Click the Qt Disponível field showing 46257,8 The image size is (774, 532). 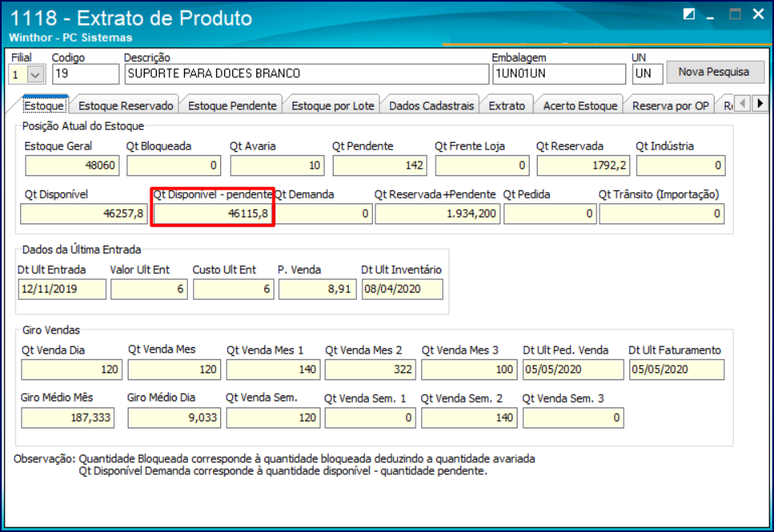click(84, 214)
